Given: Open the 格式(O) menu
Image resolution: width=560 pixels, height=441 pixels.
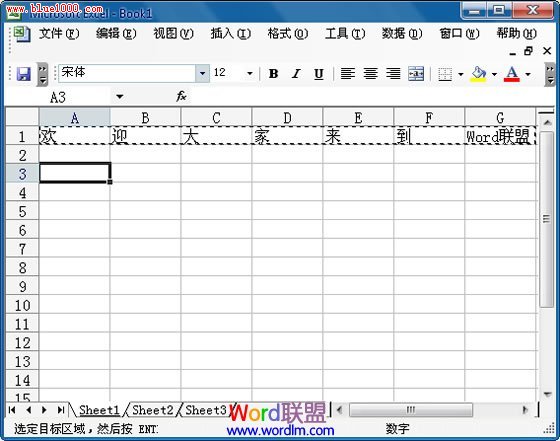Looking at the screenshot, I should point(288,34).
